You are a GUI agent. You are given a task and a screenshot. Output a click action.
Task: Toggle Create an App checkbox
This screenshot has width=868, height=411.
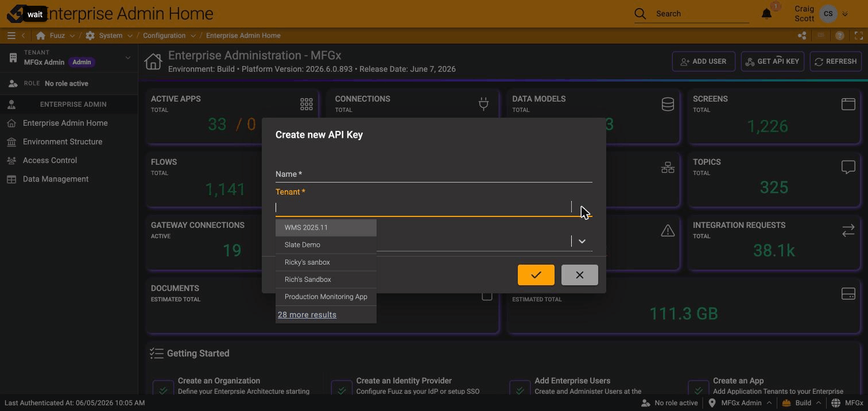[x=698, y=390]
